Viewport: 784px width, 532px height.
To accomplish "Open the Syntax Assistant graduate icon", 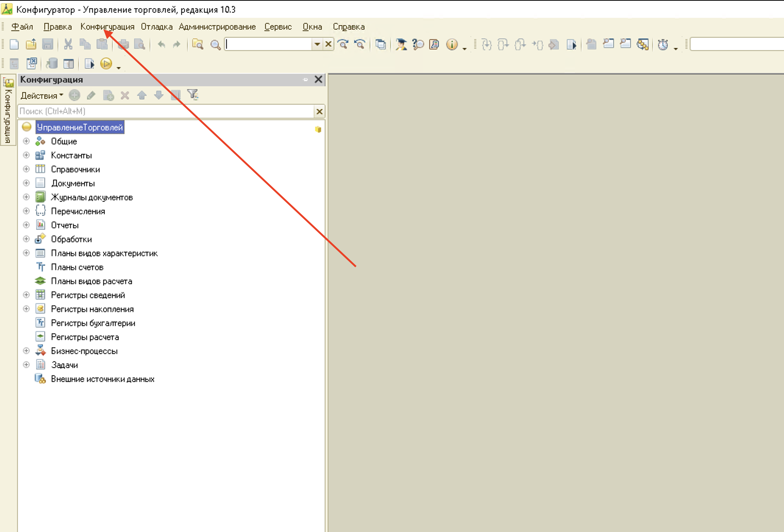I will point(401,45).
